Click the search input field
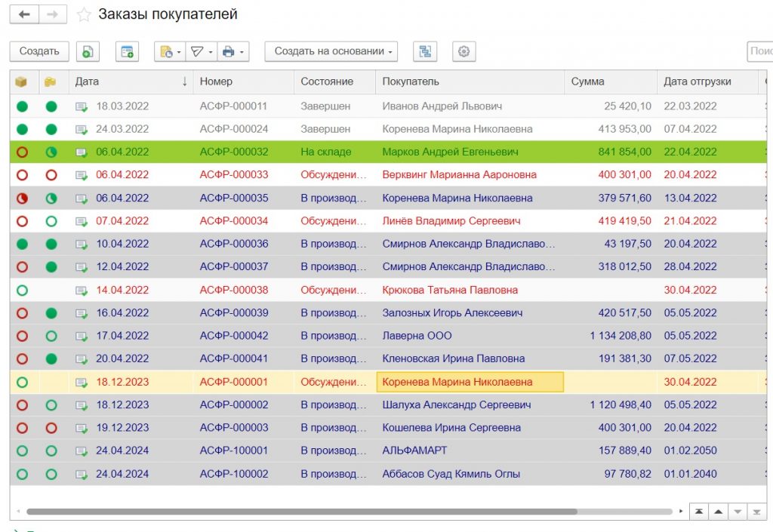Image resolution: width=773 pixels, height=532 pixels. point(759,51)
